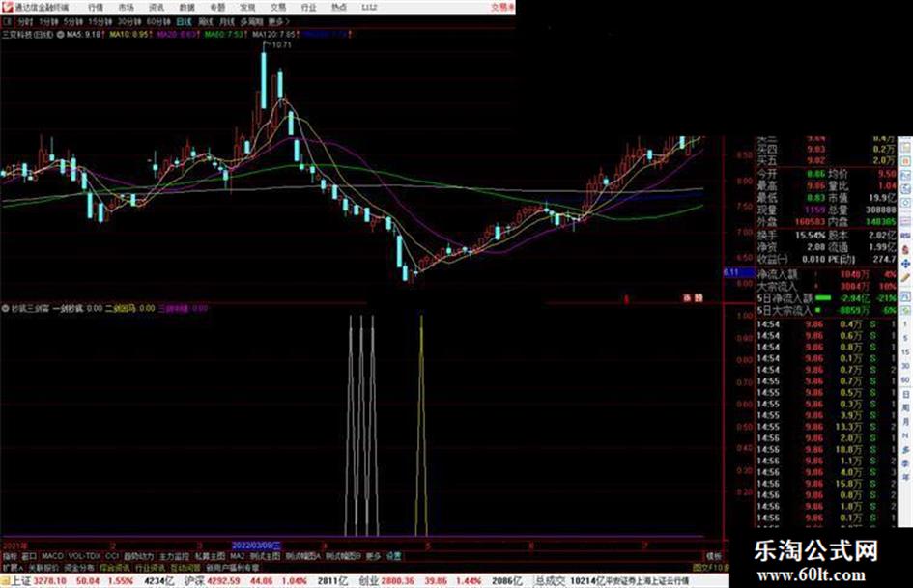The image size is (913, 588).
Task: Choose the 1-minute sidebar shortcut
Action: (x=905, y=323)
